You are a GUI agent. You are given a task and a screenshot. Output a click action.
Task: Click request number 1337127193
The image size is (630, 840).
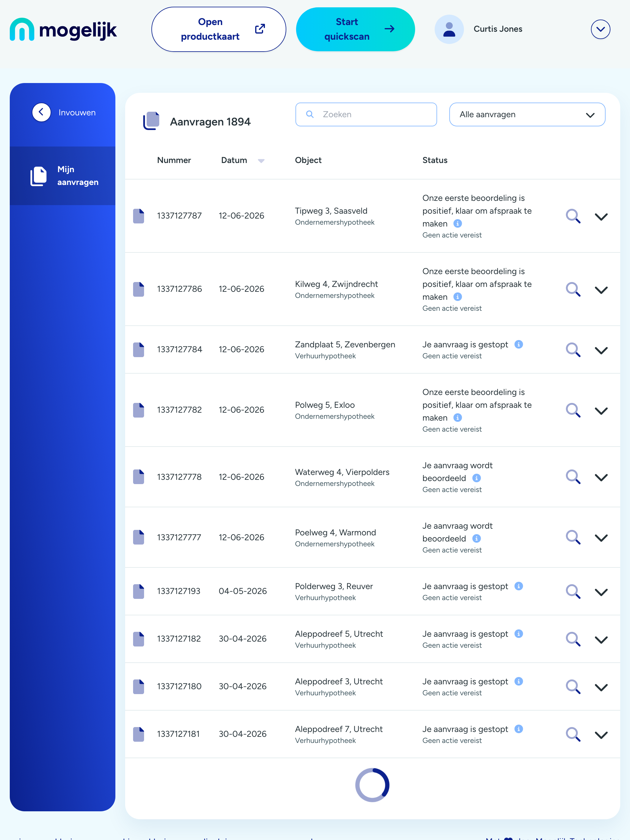(x=179, y=591)
